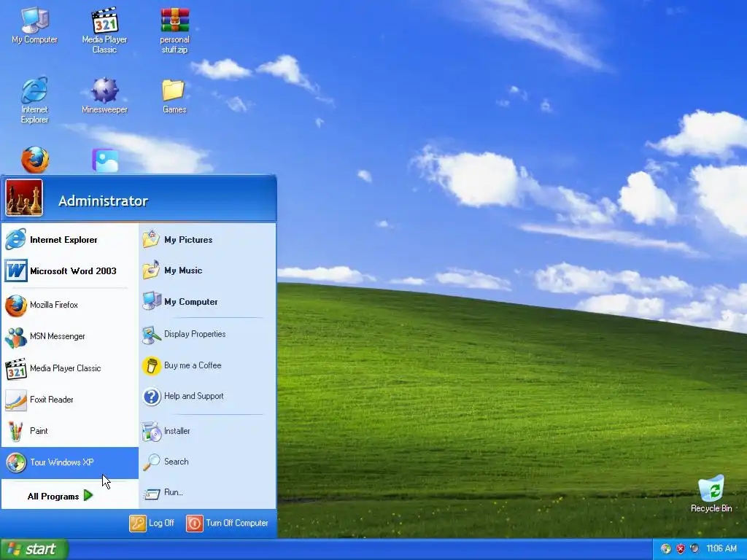
Task: Click the Administrator user name text
Action: [x=104, y=201]
